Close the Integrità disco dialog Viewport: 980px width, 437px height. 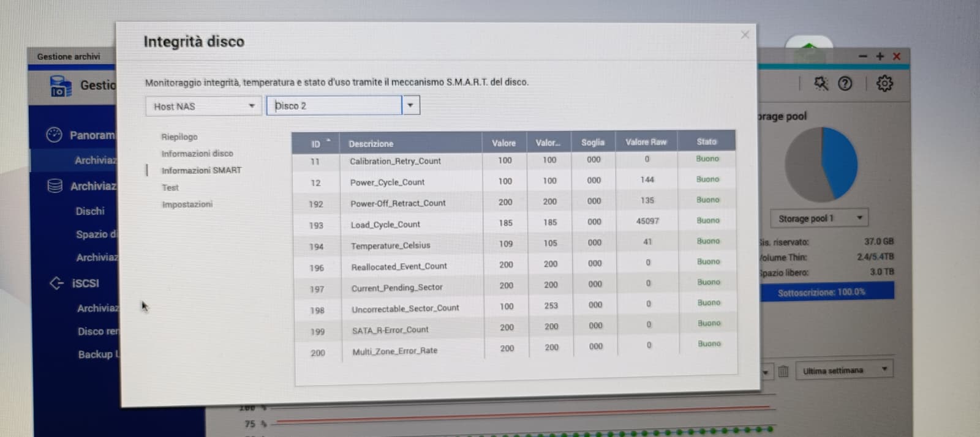(745, 35)
